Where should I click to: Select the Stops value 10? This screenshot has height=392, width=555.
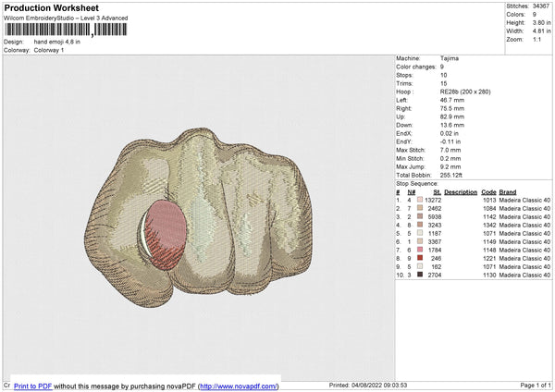443,75
